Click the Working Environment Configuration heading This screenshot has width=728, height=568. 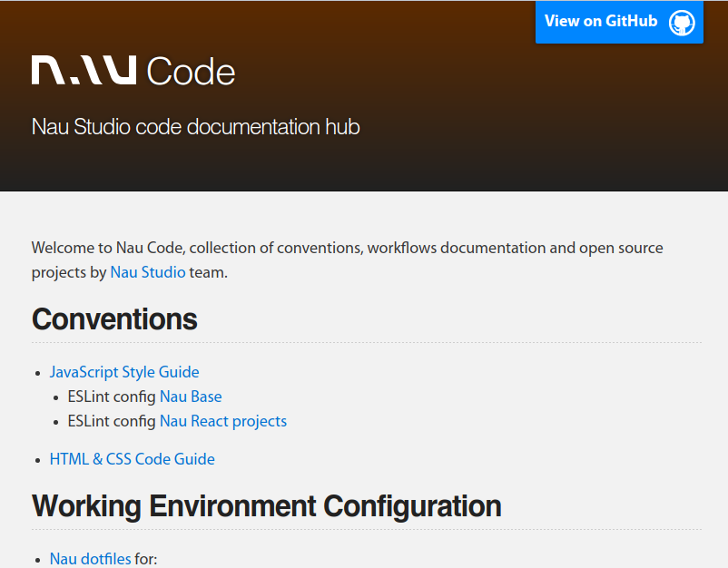point(265,506)
